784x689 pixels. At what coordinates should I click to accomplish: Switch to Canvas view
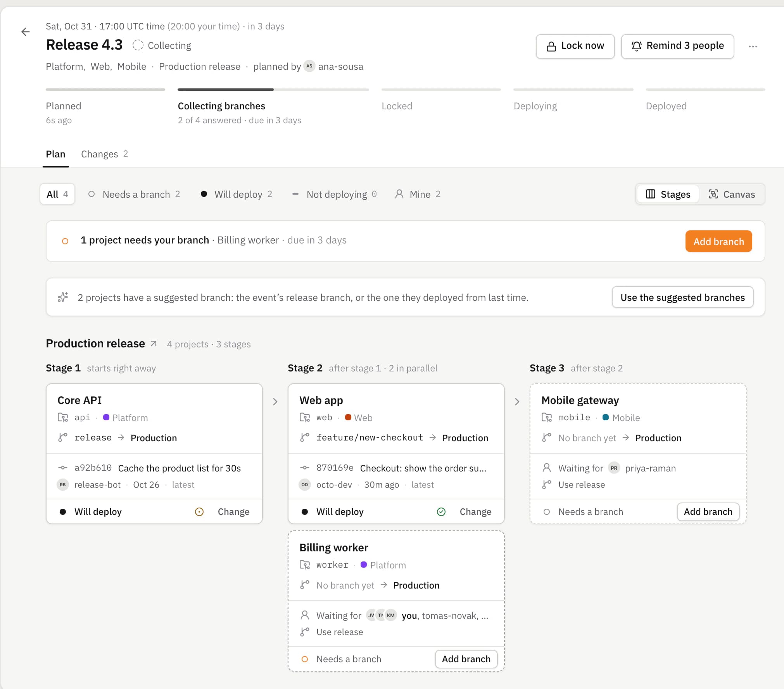(x=732, y=194)
